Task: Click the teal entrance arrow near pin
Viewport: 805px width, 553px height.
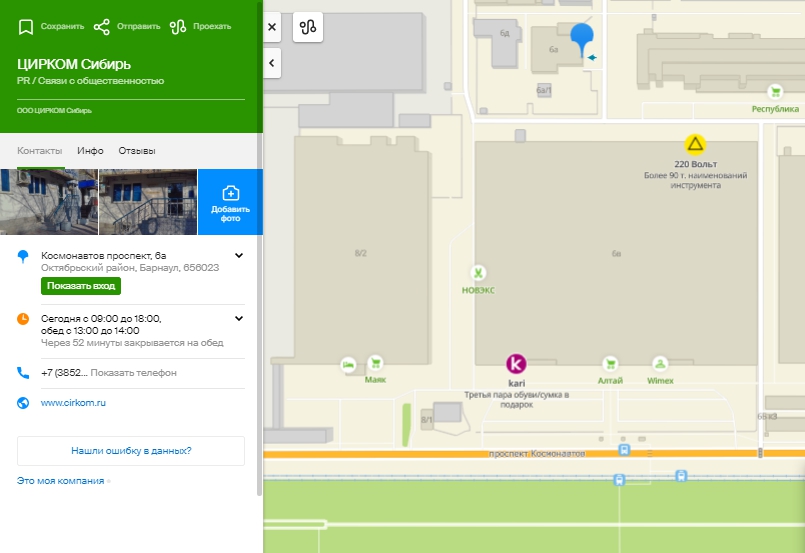Action: (x=592, y=58)
